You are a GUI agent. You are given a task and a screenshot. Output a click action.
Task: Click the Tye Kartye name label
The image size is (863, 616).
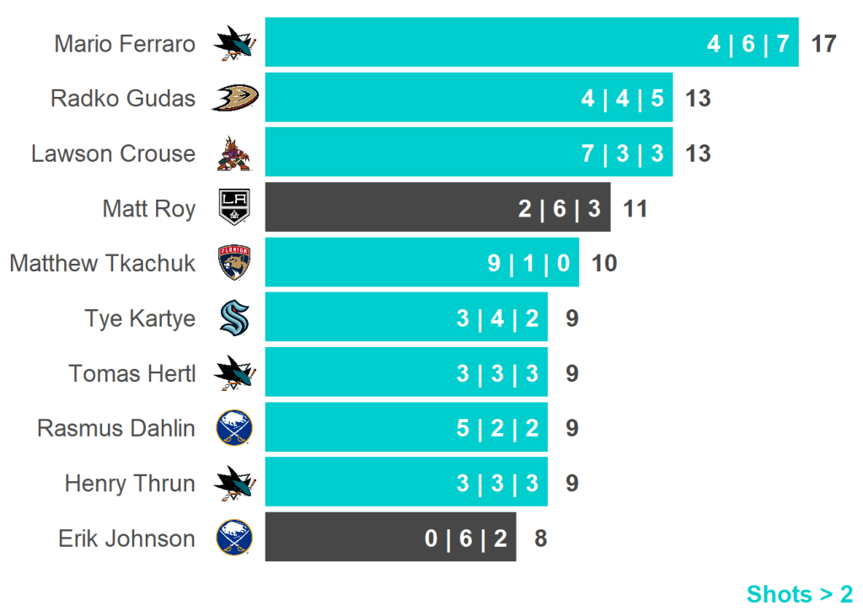pos(140,318)
